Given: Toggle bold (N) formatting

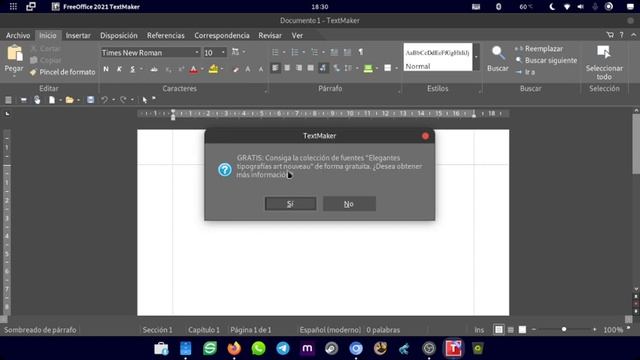Looking at the screenshot, I should (x=106, y=69).
